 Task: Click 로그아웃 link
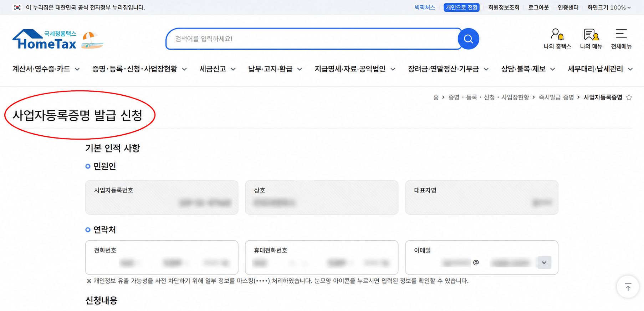point(538,7)
